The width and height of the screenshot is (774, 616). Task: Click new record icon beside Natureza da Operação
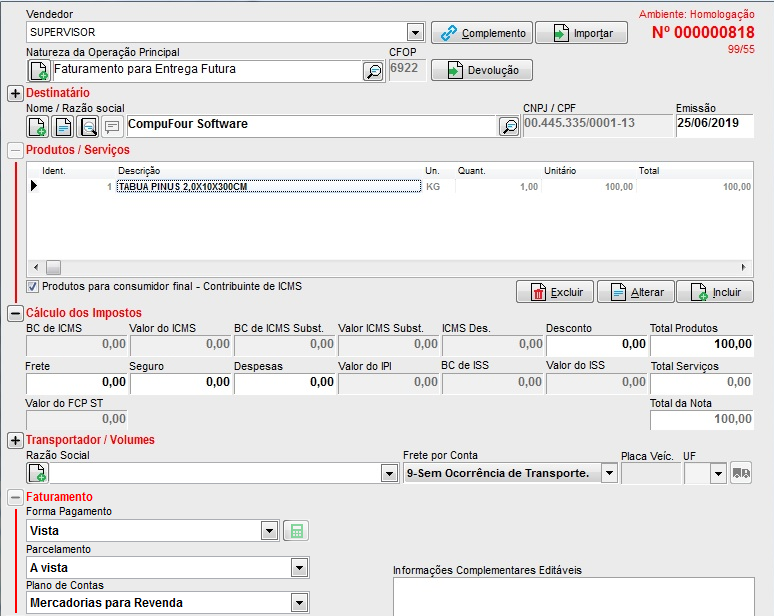[38, 71]
